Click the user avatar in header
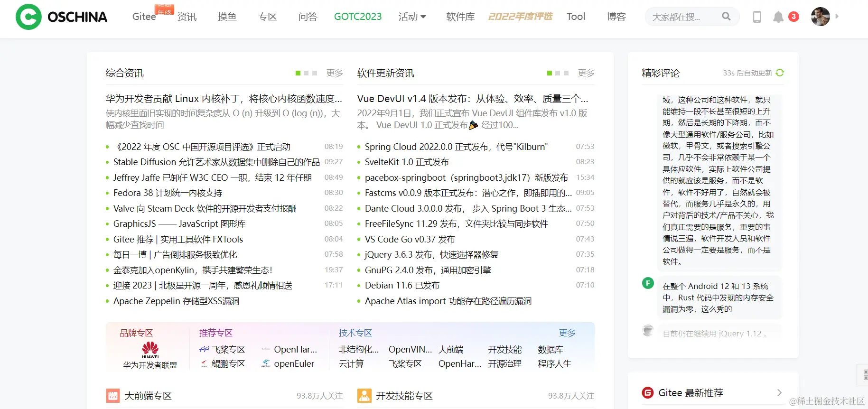868x409 pixels. pyautogui.click(x=821, y=17)
